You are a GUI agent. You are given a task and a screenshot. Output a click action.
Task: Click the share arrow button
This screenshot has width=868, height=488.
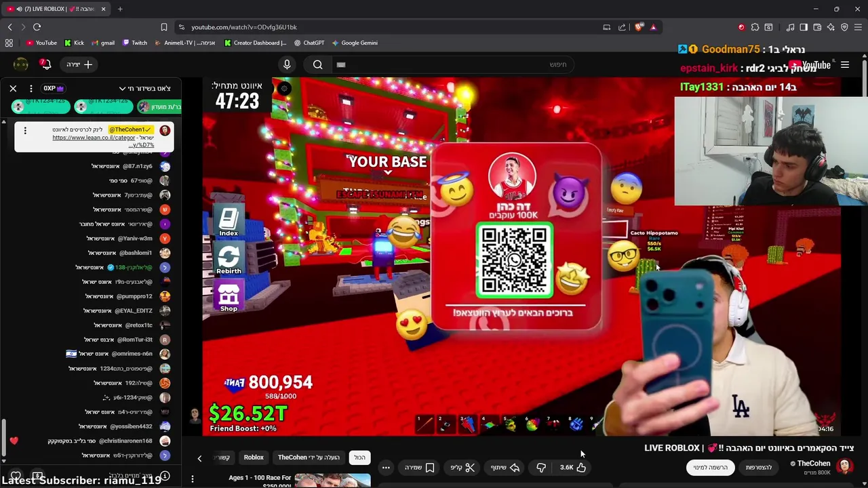click(x=505, y=467)
